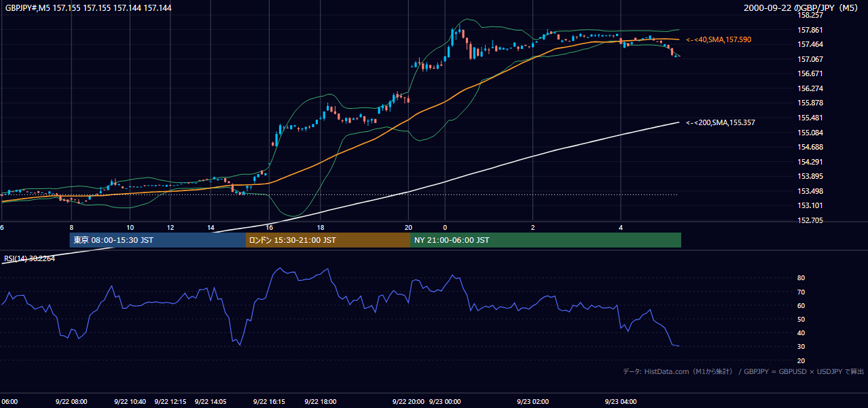Image resolution: width=868 pixels, height=408 pixels.
Task: Click RSI scale level 30
Action: [801, 346]
